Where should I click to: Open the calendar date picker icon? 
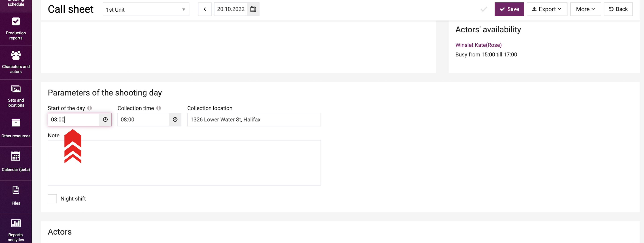(253, 9)
